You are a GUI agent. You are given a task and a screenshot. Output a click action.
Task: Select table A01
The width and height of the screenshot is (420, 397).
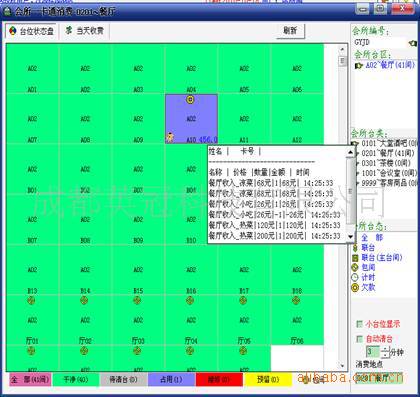click(32, 69)
